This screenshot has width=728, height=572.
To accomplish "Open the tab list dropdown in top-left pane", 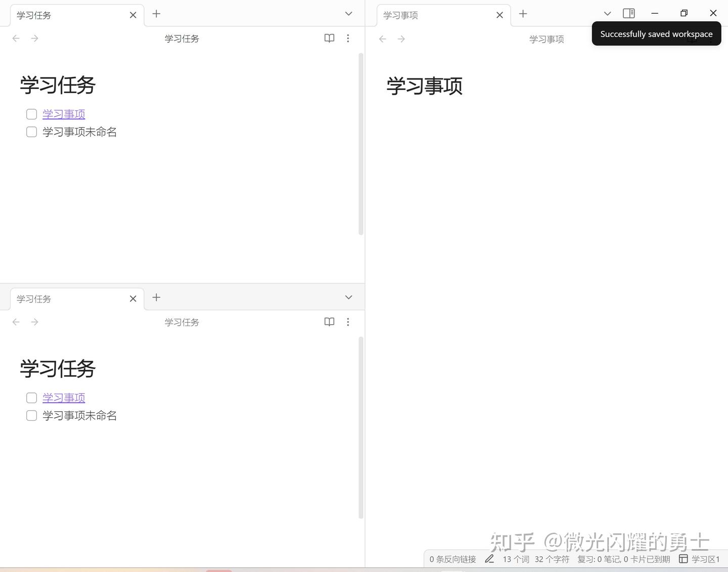I will (348, 14).
